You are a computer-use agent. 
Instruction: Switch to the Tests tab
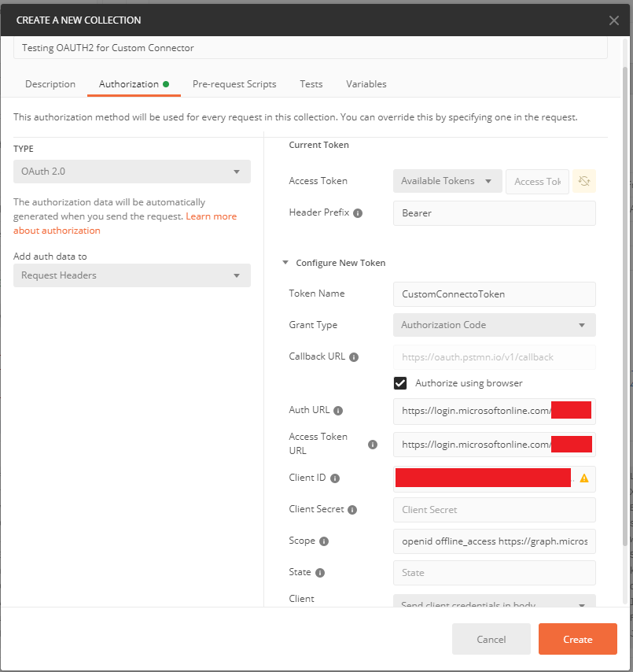(311, 84)
